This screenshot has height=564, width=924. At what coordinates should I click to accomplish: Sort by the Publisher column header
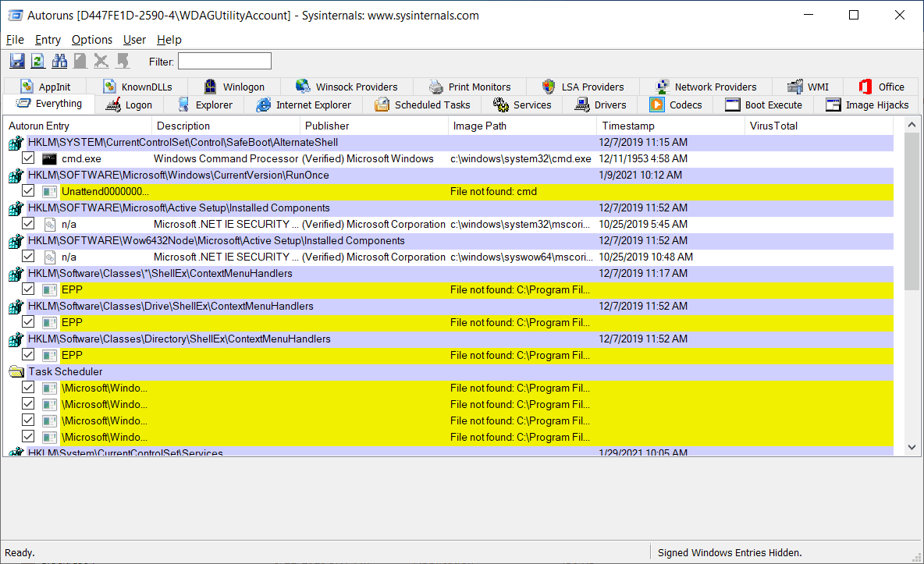tap(374, 126)
